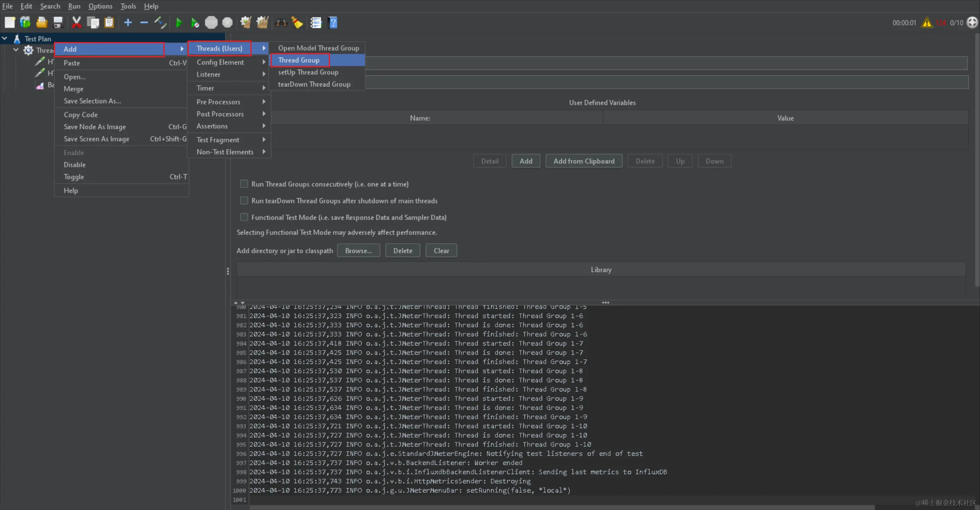Screen dimensions: 980x510
Task: Click the Add variable button
Action: click(526, 161)
